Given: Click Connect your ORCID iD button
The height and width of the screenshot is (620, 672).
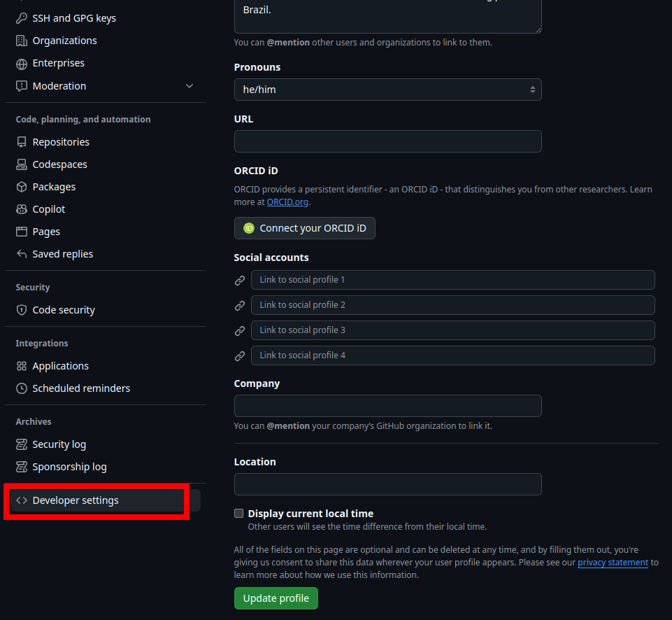Looking at the screenshot, I should tap(304, 228).
